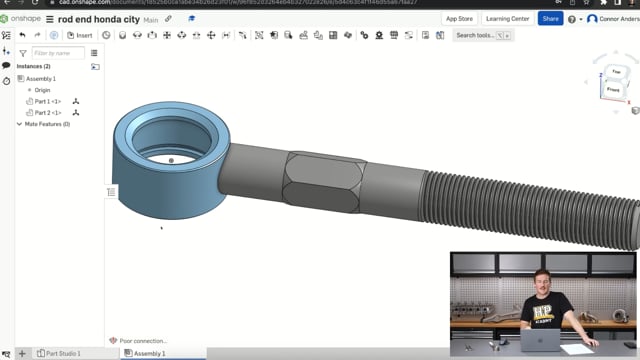Open the Learning Center link
This screenshot has width=640, height=360.
507,19
